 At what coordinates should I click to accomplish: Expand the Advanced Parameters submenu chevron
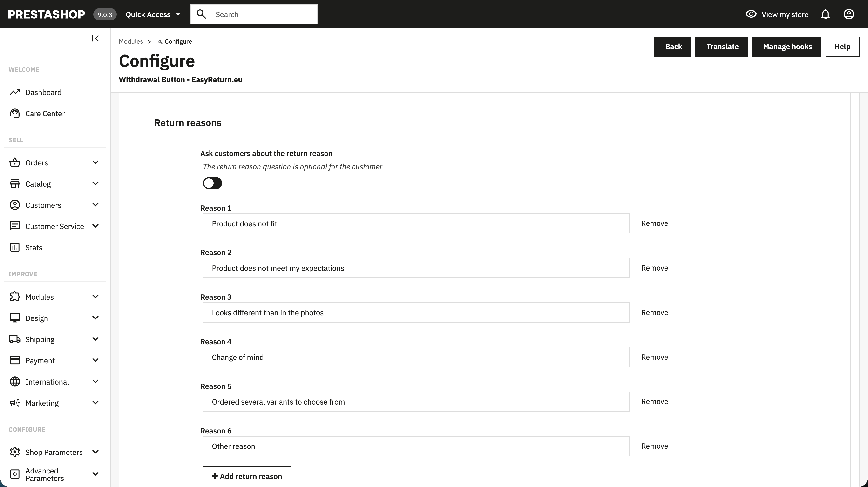(x=95, y=474)
